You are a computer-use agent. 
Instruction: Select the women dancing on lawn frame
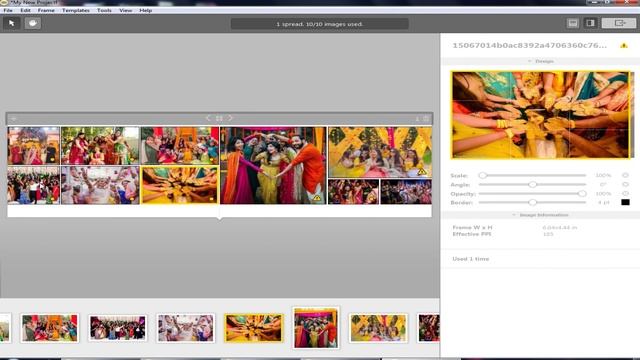[100, 146]
